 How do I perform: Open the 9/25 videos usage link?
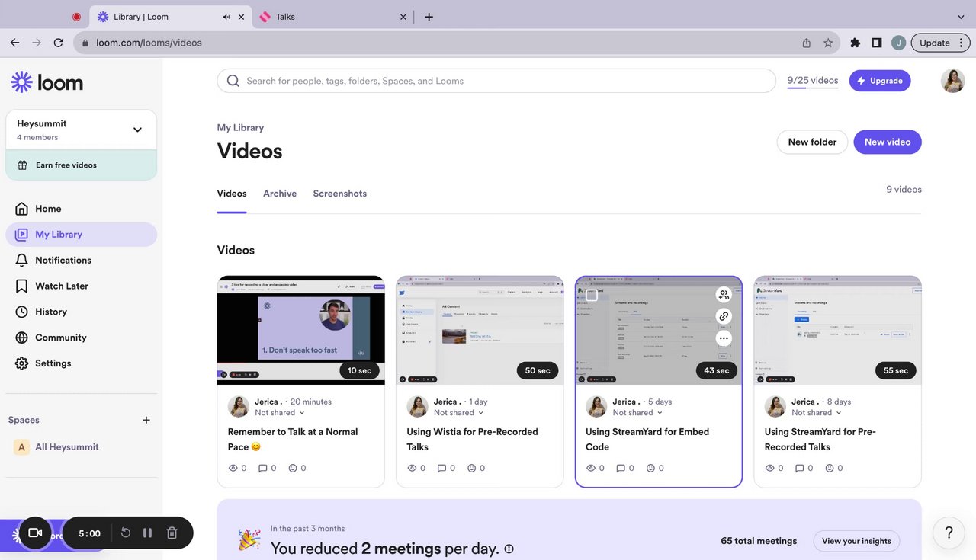pos(812,81)
